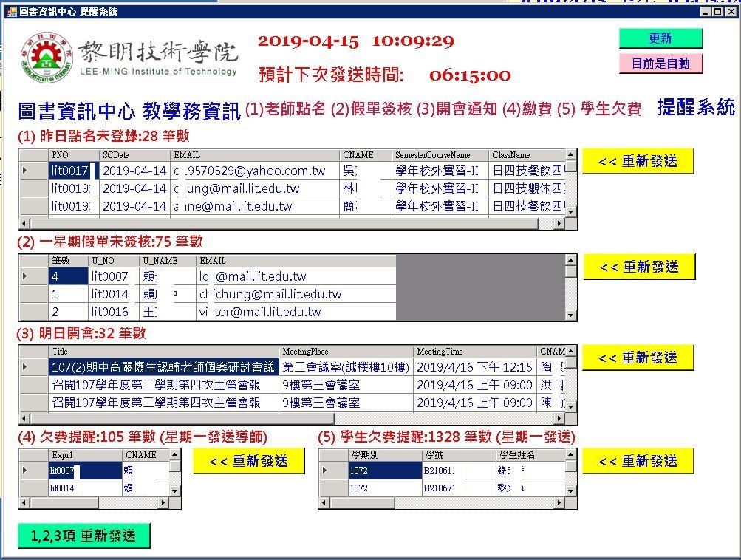Click the application icon in title bar
The width and height of the screenshot is (741, 560).
tap(10, 12)
